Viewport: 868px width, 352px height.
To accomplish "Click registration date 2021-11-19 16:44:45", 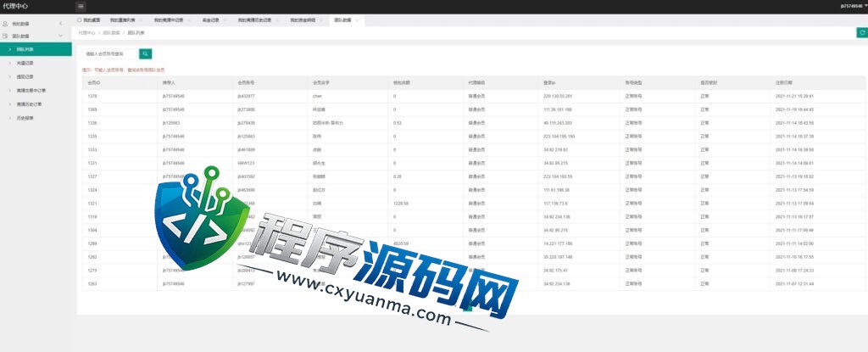I will click(x=794, y=109).
